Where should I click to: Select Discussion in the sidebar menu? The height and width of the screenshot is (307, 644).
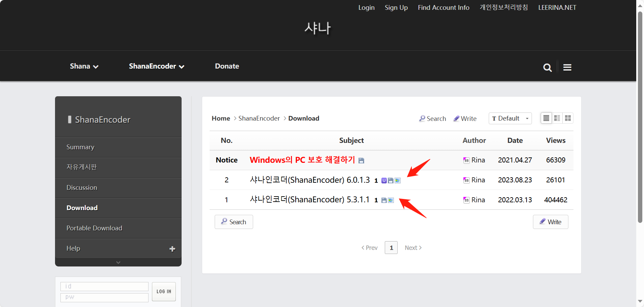[82, 188]
